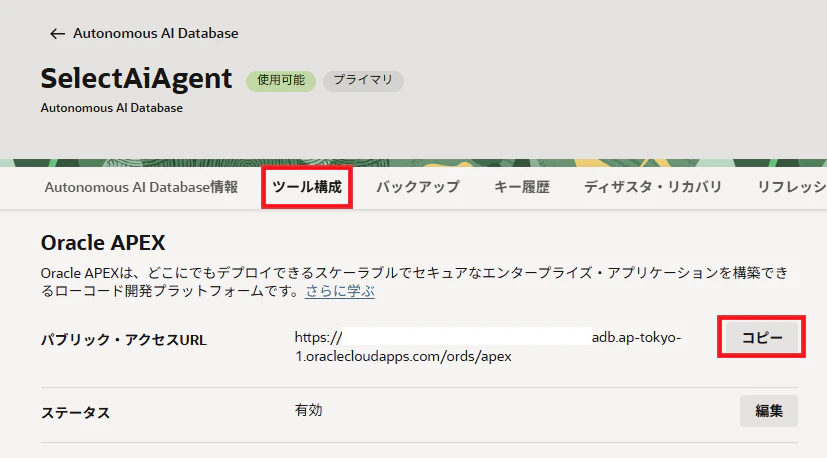Select the SelectAiAgent database title

(137, 79)
